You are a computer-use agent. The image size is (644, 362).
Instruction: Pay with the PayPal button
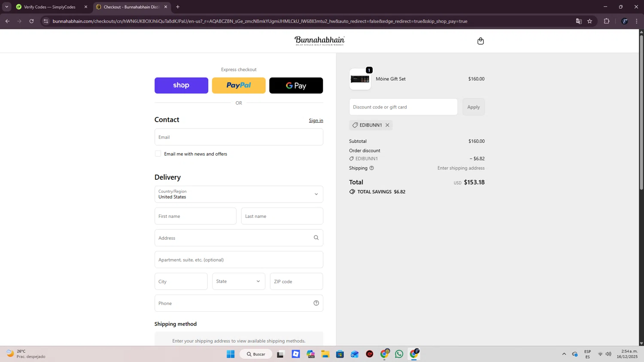(239, 85)
